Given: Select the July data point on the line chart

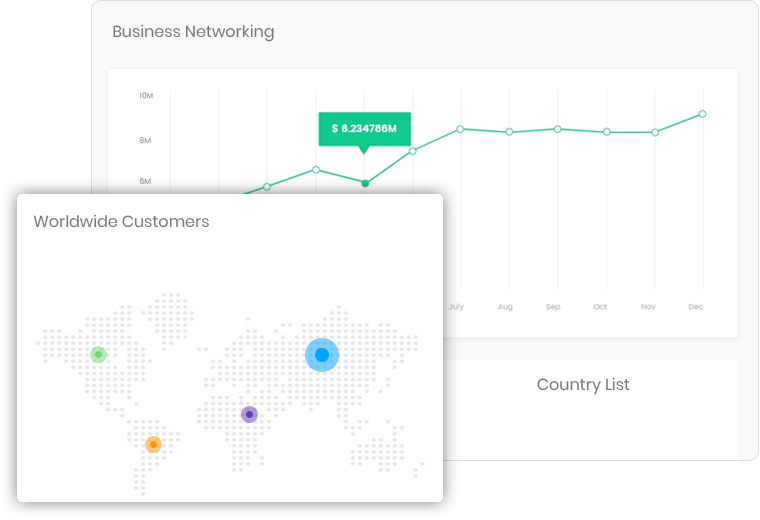Looking at the screenshot, I should (x=460, y=129).
